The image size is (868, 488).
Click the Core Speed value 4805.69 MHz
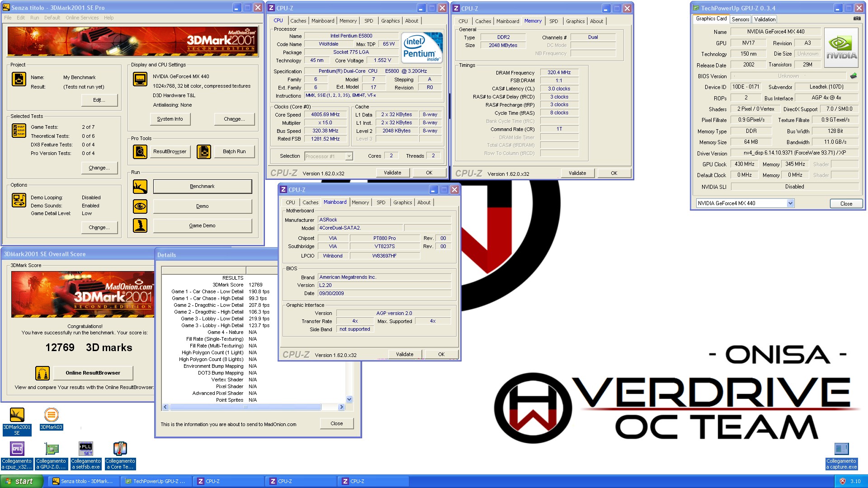325,115
